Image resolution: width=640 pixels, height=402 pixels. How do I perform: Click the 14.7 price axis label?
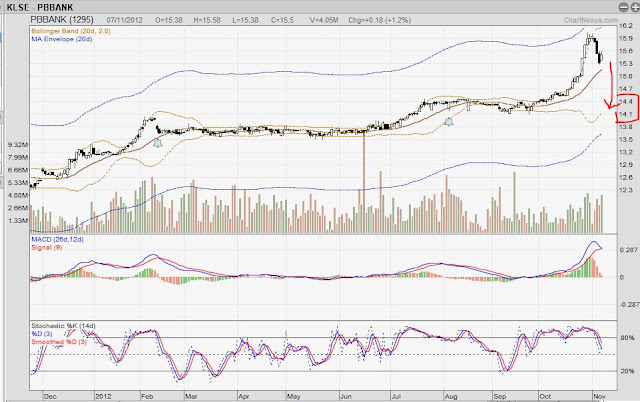coord(626,89)
